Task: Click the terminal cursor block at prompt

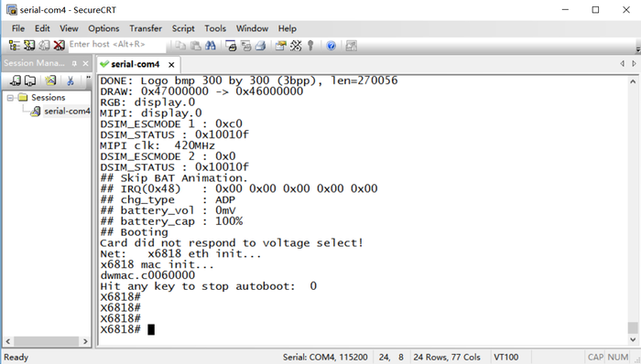Action: 151,329
